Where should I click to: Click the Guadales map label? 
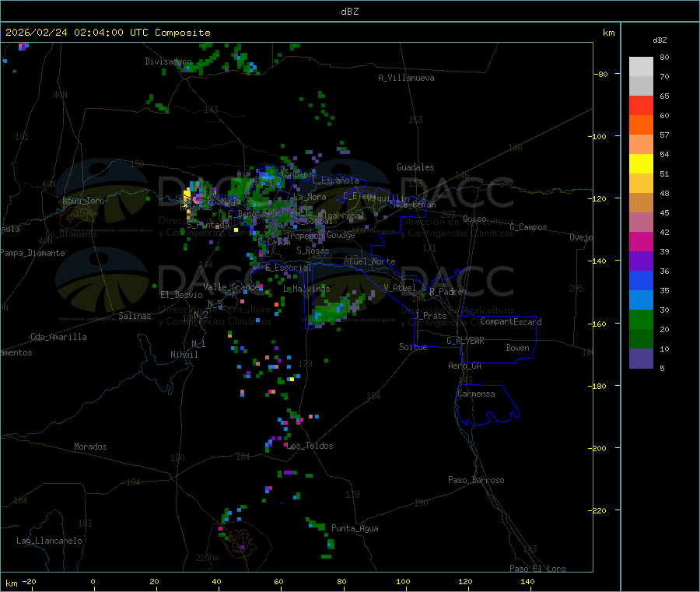click(415, 167)
